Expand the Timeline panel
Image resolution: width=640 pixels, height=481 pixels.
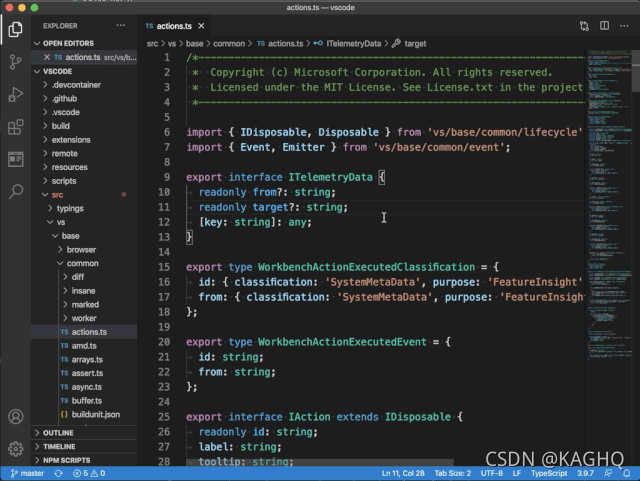[84, 447]
